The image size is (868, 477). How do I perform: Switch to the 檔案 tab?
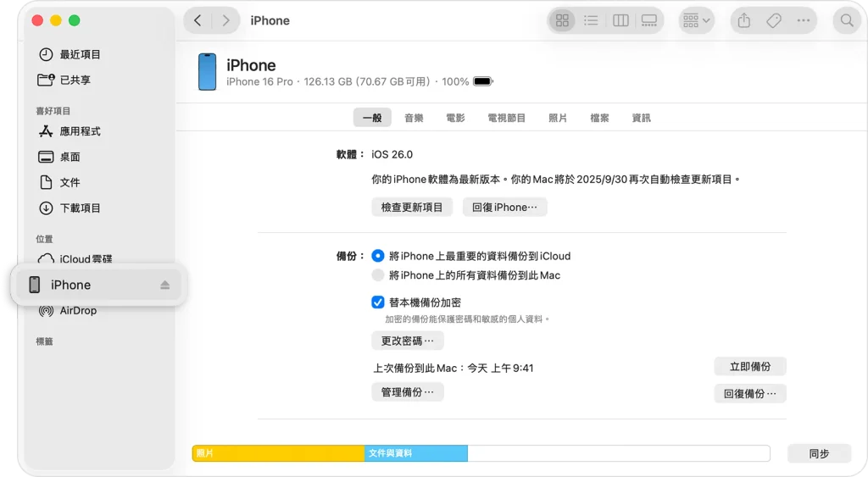pos(599,118)
